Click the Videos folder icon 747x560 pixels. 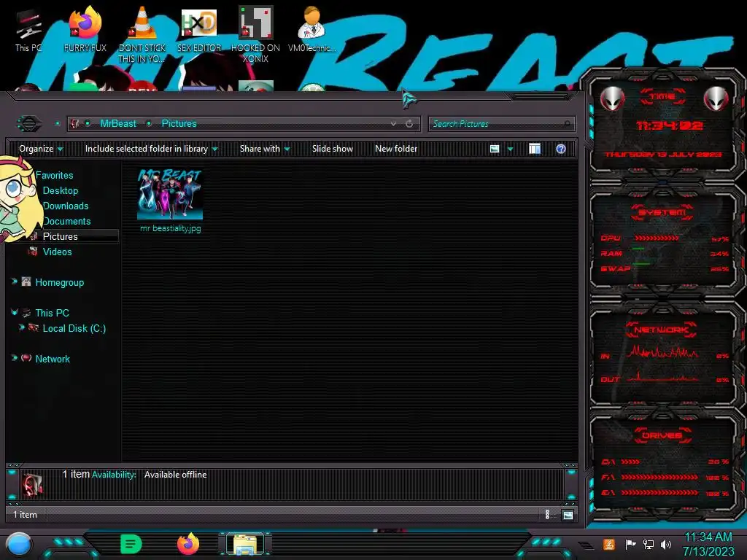pos(33,251)
